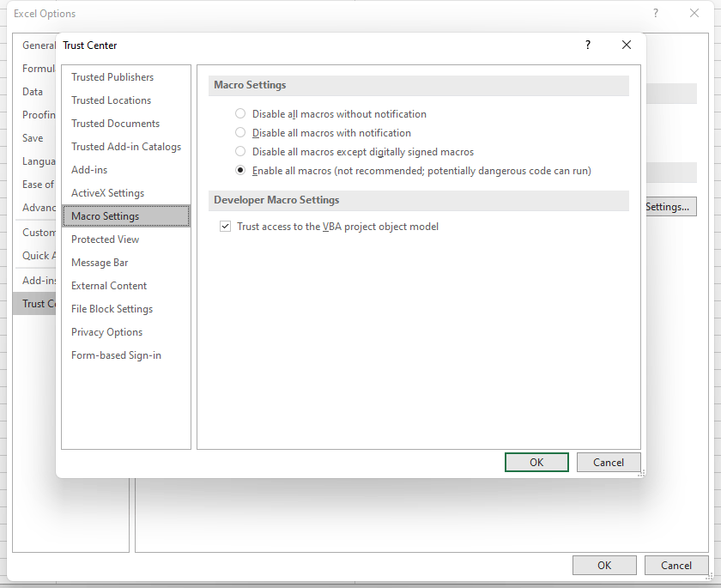Click the Macro Settings section heading
The width and height of the screenshot is (721, 588).
(250, 85)
